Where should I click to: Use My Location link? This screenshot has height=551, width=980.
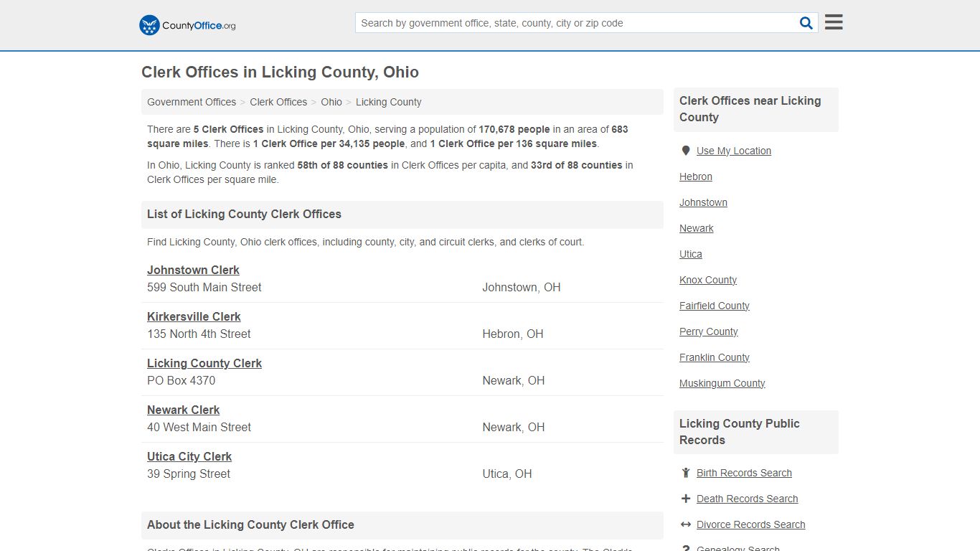click(734, 151)
